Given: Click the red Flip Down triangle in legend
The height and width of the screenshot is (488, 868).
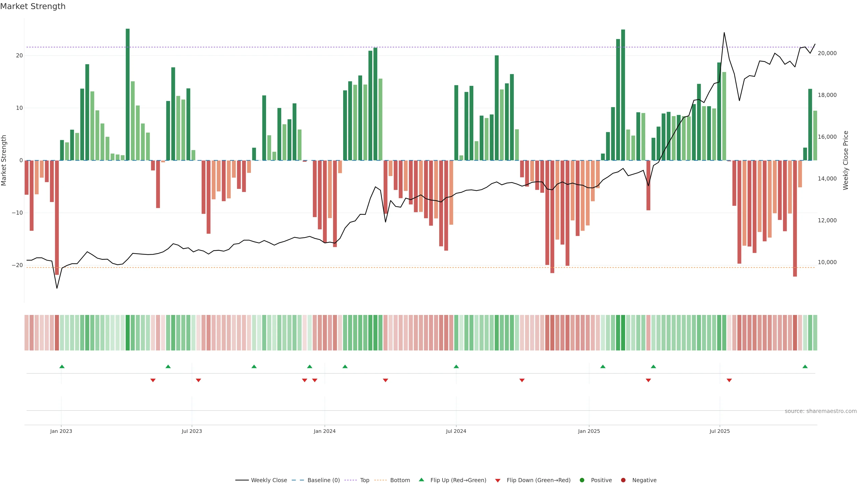Looking at the screenshot, I should [x=498, y=481].
